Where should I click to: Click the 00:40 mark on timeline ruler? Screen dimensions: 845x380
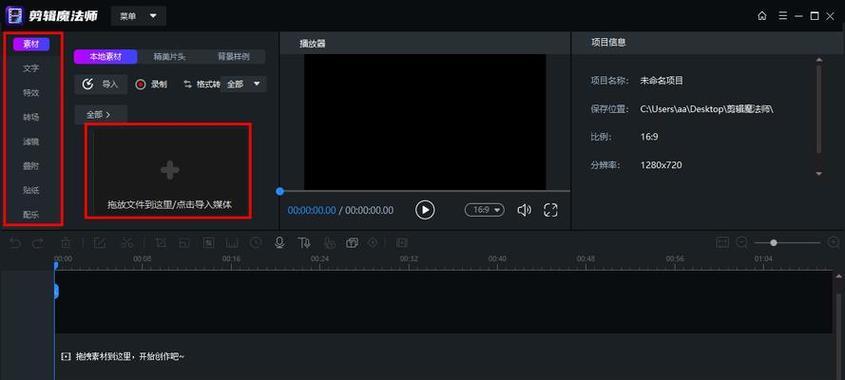[497, 259]
